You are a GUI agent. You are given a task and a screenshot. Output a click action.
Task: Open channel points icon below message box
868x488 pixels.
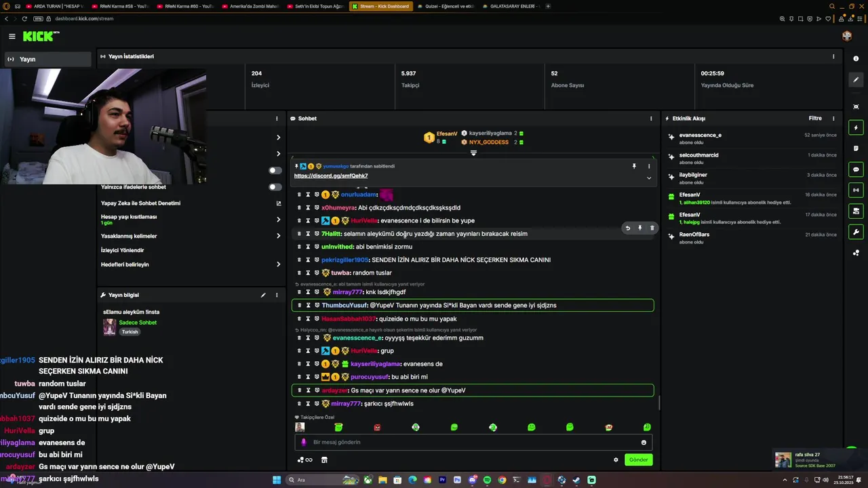[304, 460]
